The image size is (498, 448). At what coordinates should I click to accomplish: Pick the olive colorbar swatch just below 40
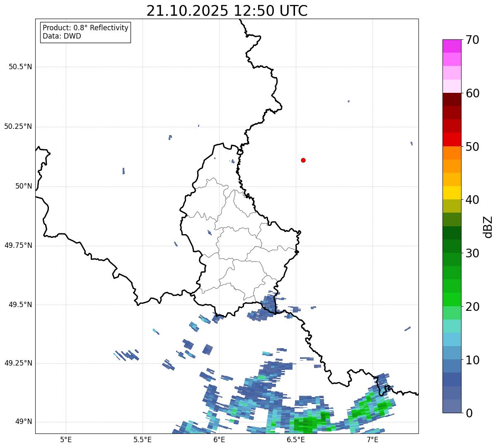coord(452,206)
